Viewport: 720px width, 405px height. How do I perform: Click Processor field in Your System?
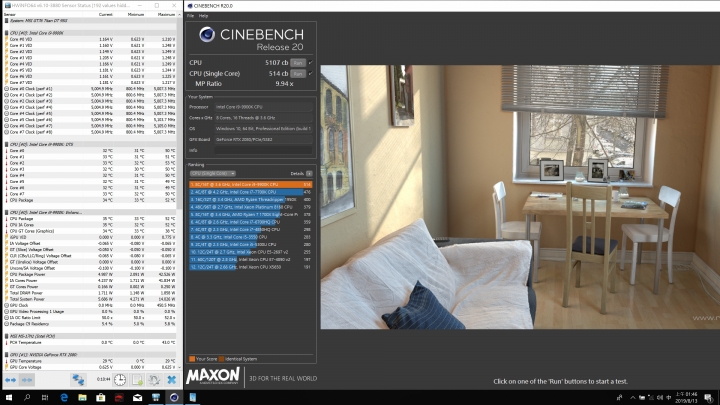[x=264, y=107]
